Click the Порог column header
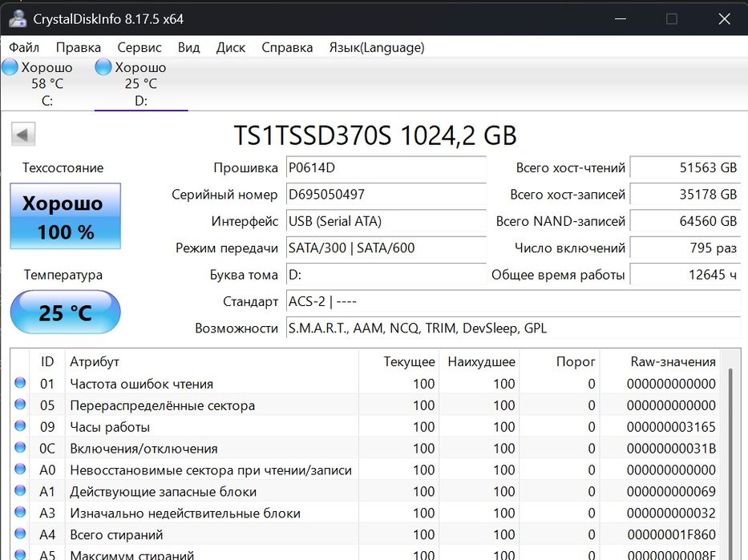 pos(559,361)
